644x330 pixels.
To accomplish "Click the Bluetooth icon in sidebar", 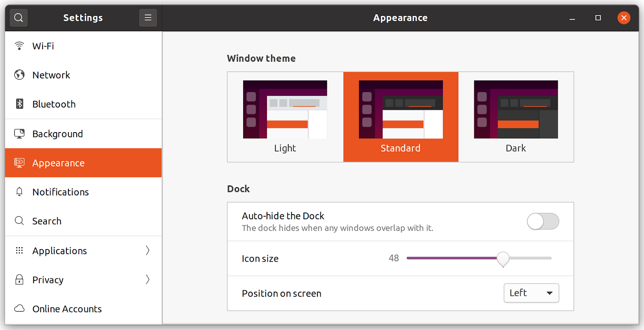I will 19,104.
